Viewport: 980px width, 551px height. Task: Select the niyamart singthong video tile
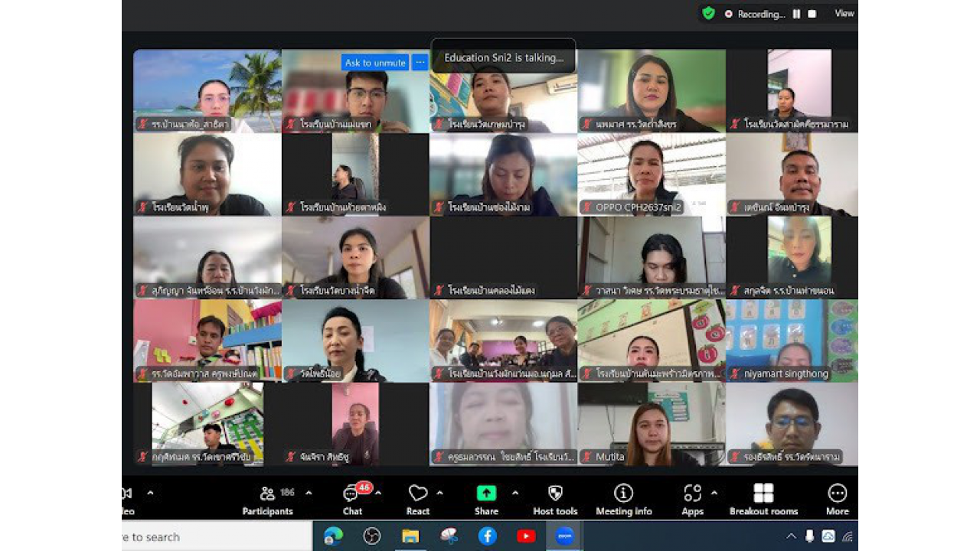point(792,341)
